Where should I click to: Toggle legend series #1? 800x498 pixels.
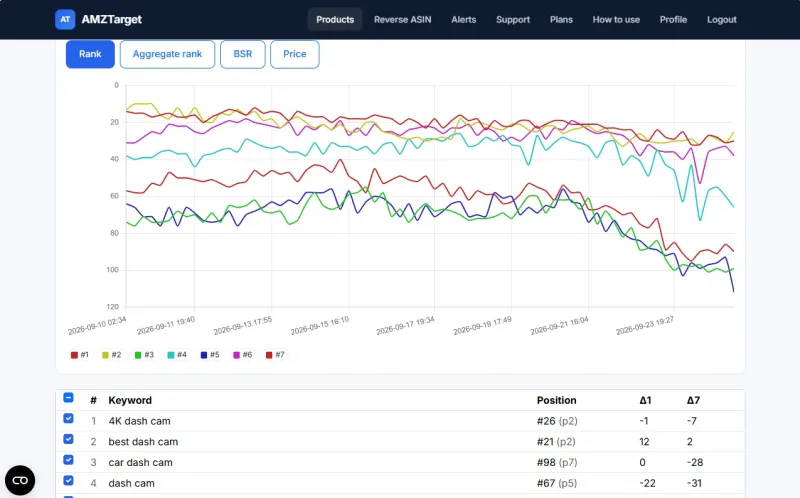(x=80, y=355)
